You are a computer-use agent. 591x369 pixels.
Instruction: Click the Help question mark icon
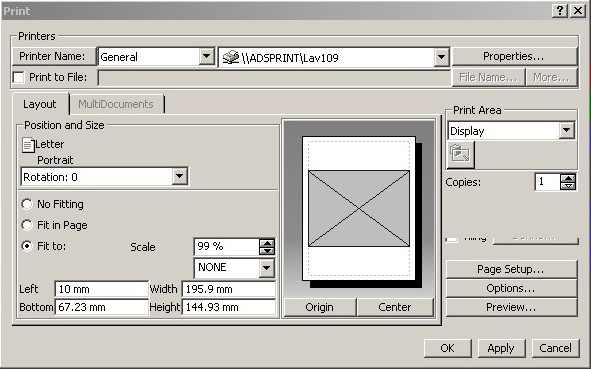click(x=560, y=11)
